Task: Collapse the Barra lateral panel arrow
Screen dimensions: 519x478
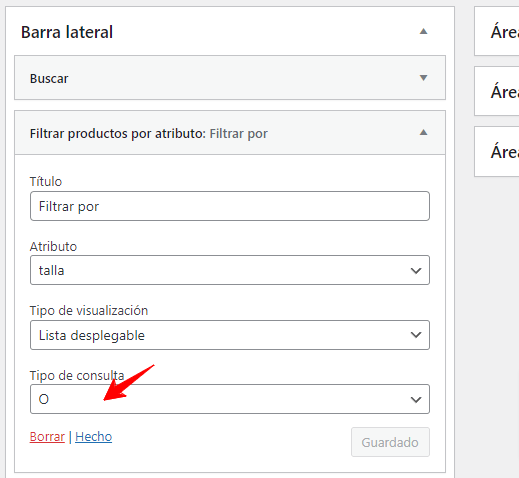Action: [423, 32]
